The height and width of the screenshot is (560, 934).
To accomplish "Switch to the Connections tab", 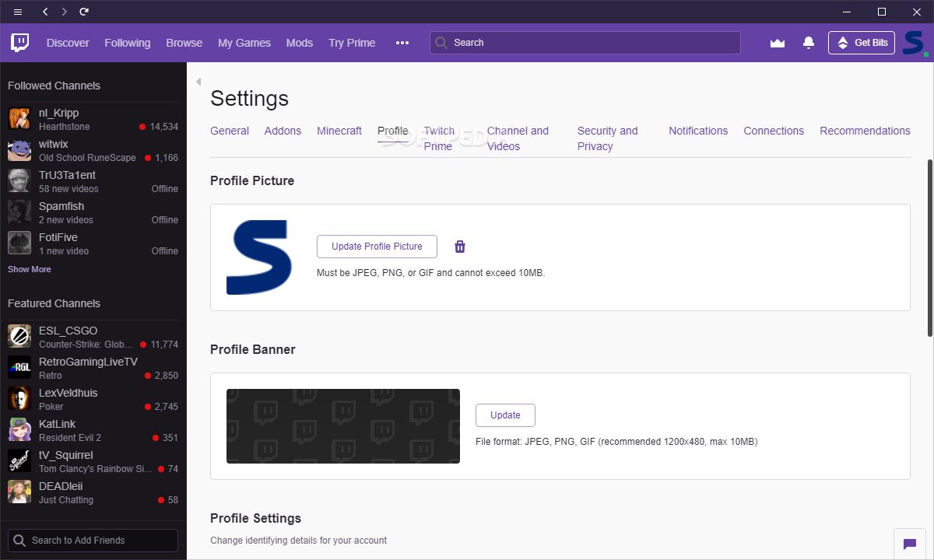I will click(774, 131).
